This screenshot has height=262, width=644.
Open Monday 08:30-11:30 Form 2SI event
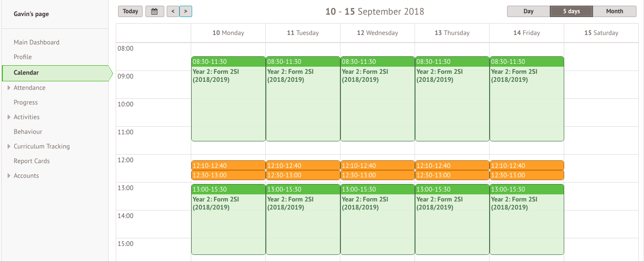tap(228, 99)
